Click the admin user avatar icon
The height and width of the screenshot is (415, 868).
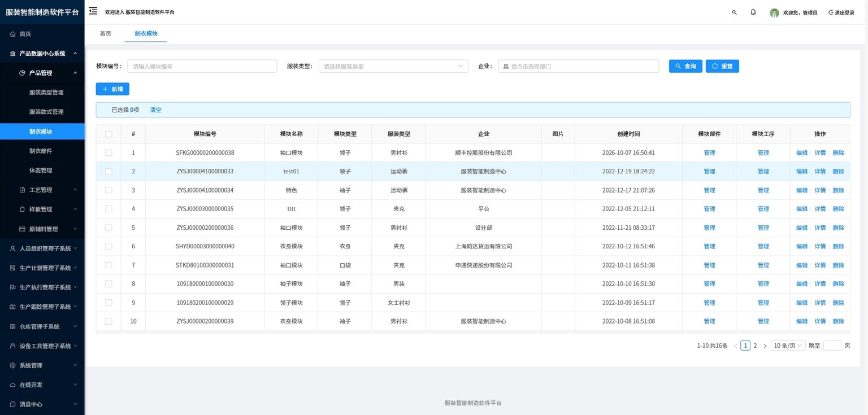[x=774, y=12]
